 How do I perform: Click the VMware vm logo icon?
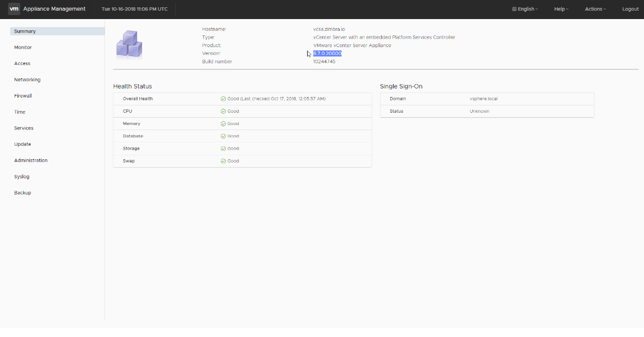14,9
